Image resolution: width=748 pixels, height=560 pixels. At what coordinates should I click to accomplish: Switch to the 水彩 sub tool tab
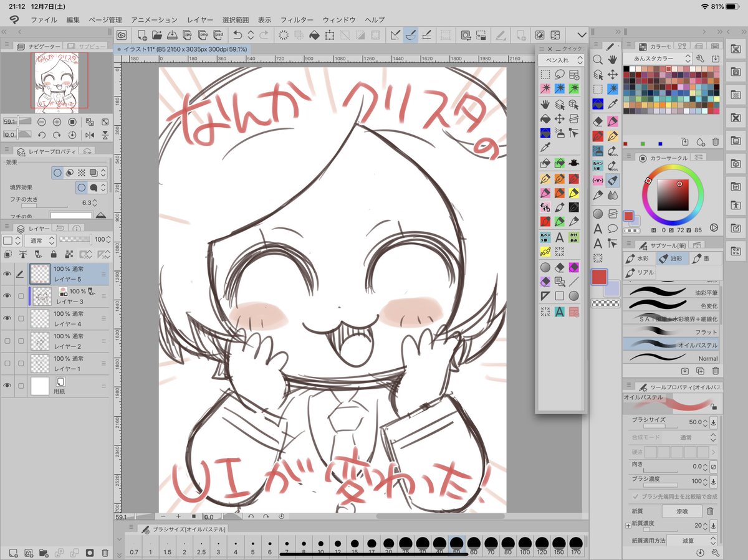(639, 258)
